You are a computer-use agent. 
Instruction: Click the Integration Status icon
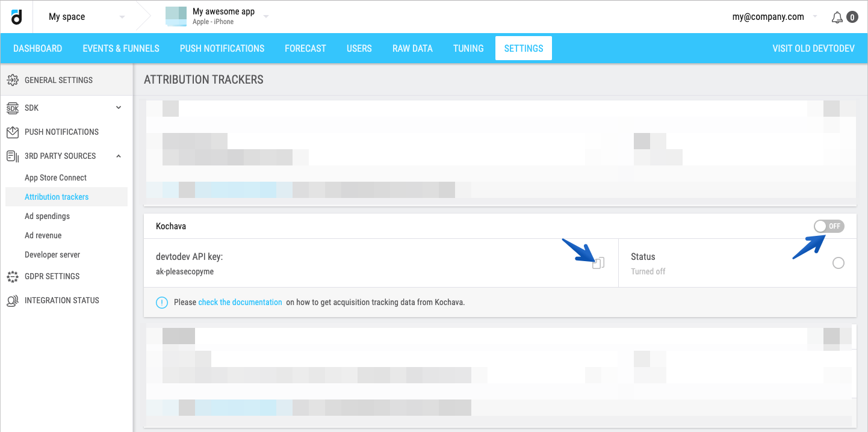[13, 300]
